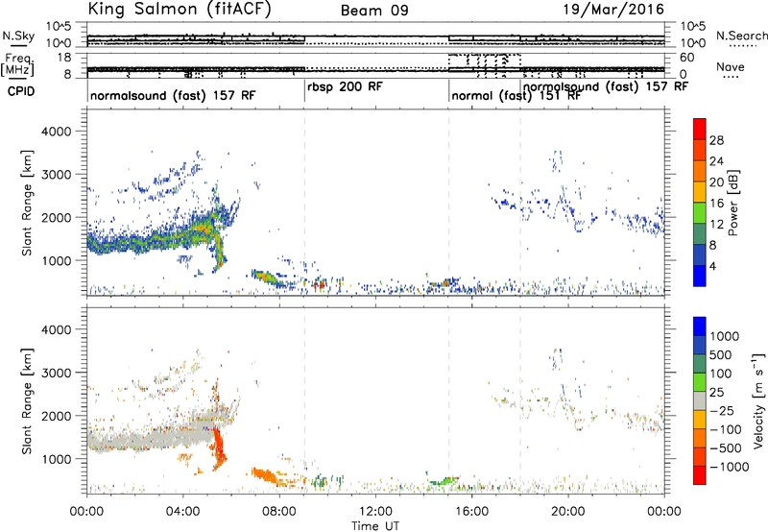Click the grey −25 to 25 Velocity color band
This screenshot has height=532, width=768.
tap(700, 401)
